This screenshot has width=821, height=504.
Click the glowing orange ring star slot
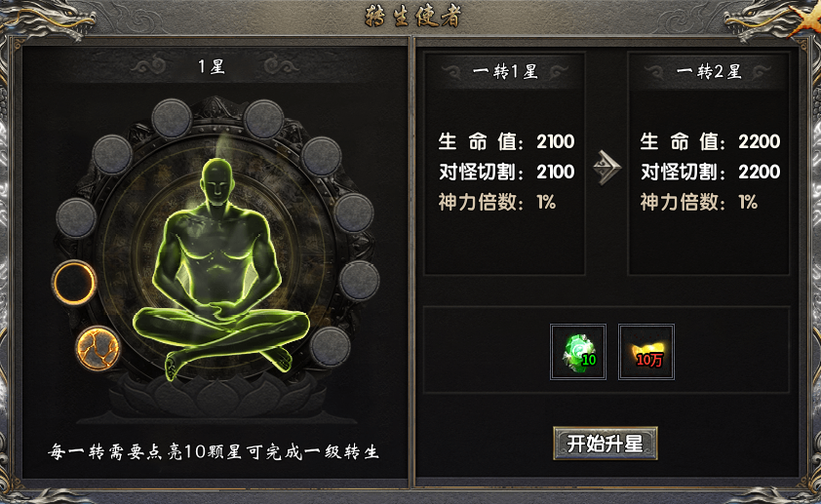click(74, 283)
